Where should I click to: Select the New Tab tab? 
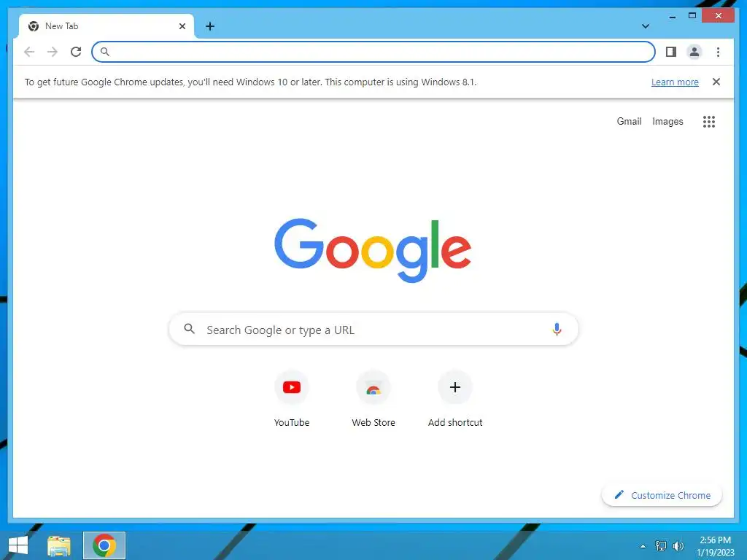pos(107,26)
